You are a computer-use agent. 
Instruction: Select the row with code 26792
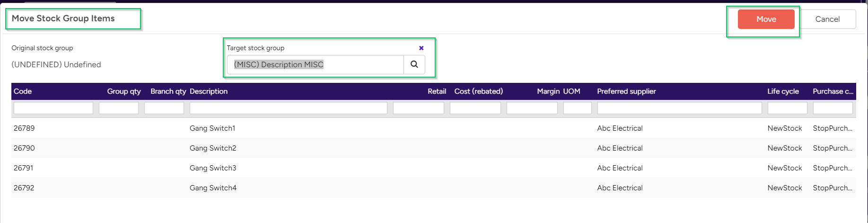pos(434,188)
